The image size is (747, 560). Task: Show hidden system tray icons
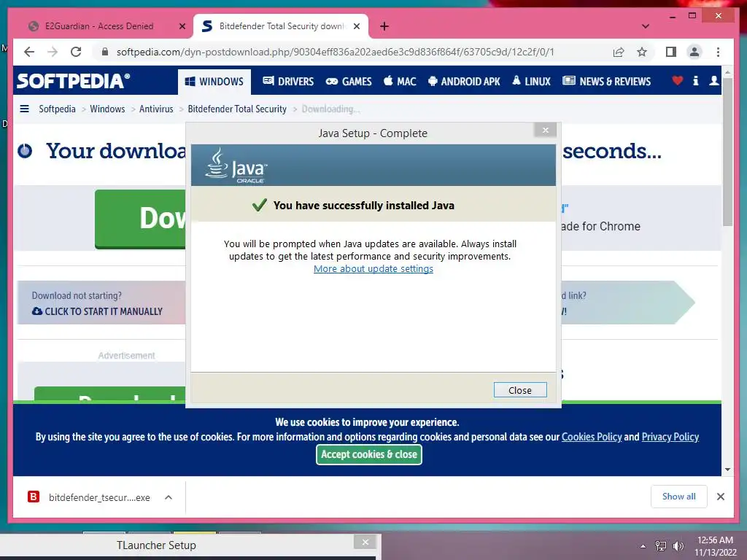click(643, 546)
